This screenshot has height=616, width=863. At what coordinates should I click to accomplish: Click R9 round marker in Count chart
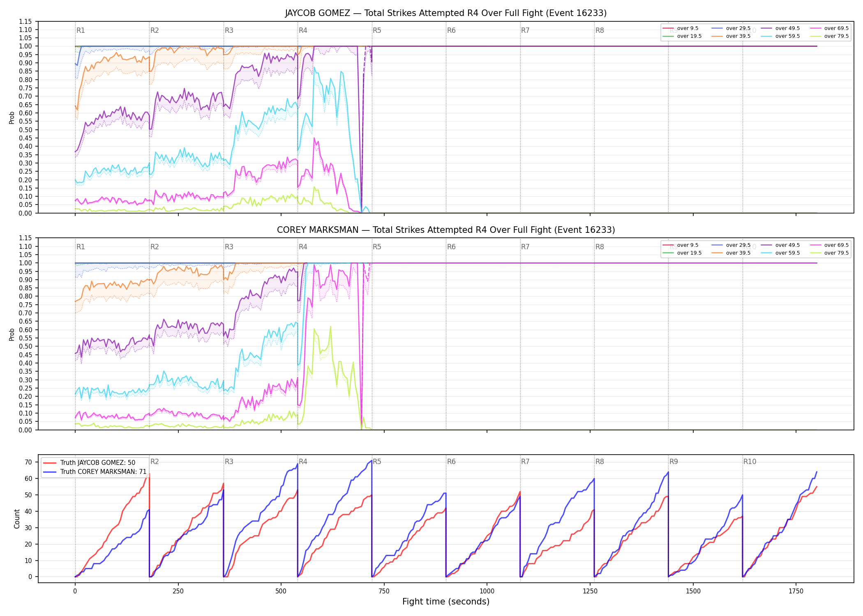click(674, 462)
